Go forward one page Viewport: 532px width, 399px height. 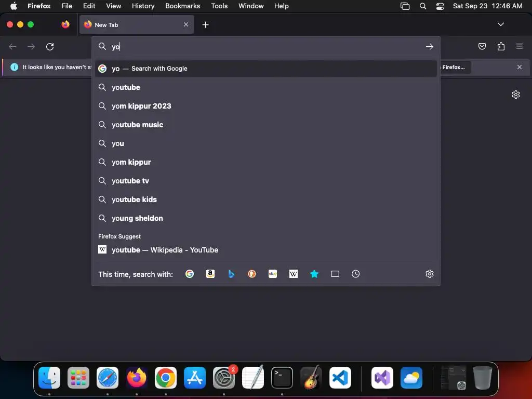pos(31,46)
